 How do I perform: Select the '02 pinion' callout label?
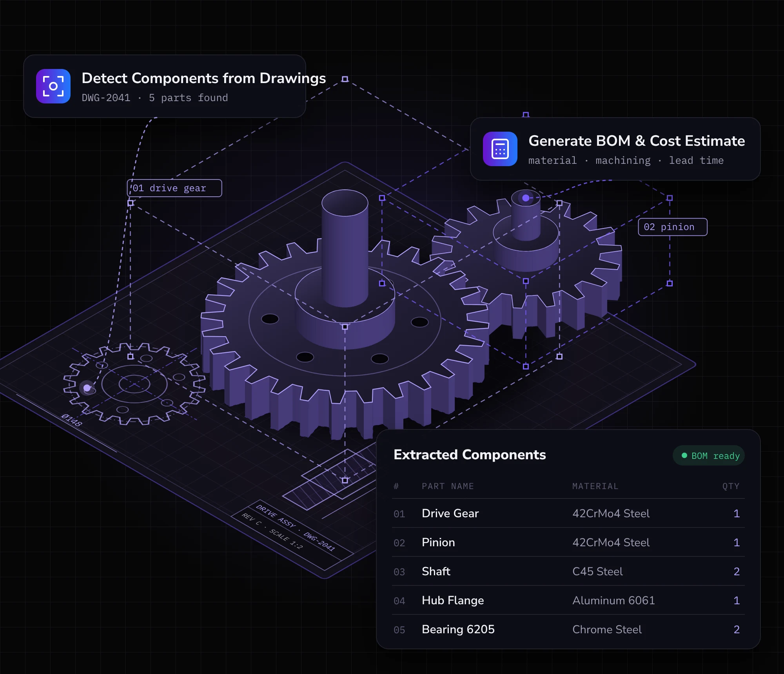tap(673, 227)
